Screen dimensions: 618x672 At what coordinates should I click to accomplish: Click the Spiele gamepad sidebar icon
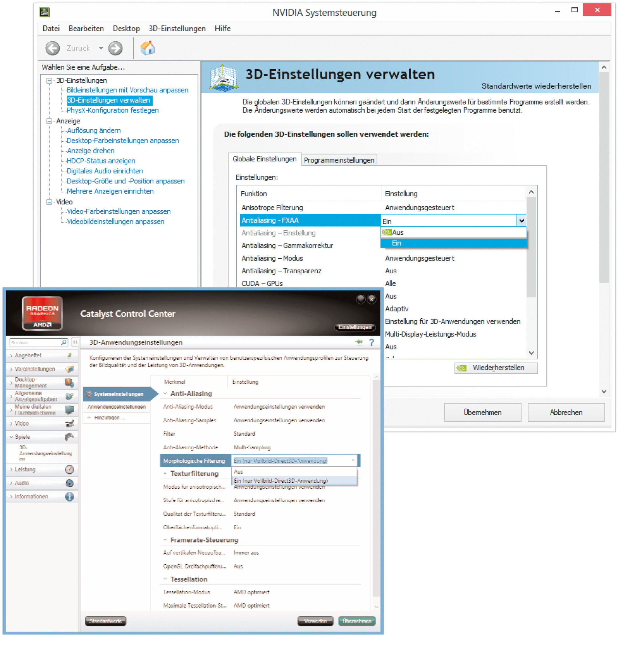[70, 437]
